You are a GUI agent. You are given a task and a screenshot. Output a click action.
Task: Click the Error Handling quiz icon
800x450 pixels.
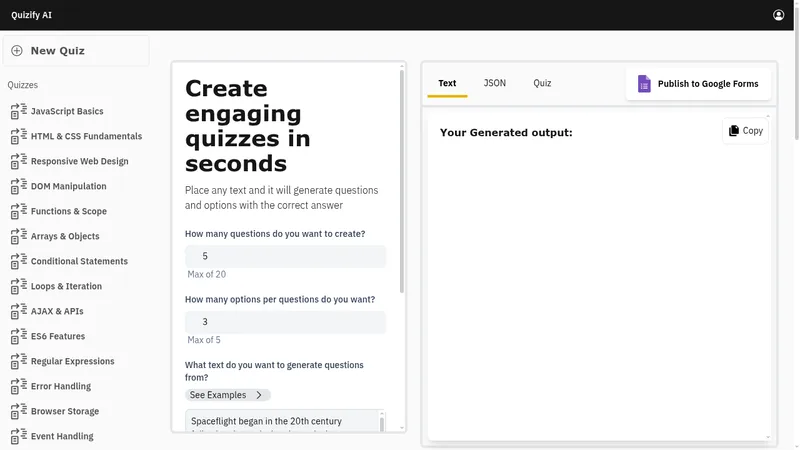coord(19,386)
